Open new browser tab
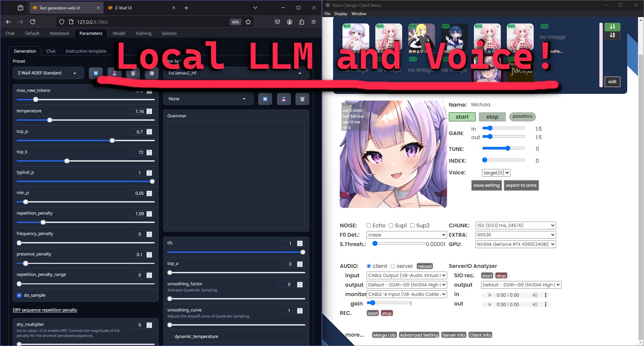 [x=186, y=8]
